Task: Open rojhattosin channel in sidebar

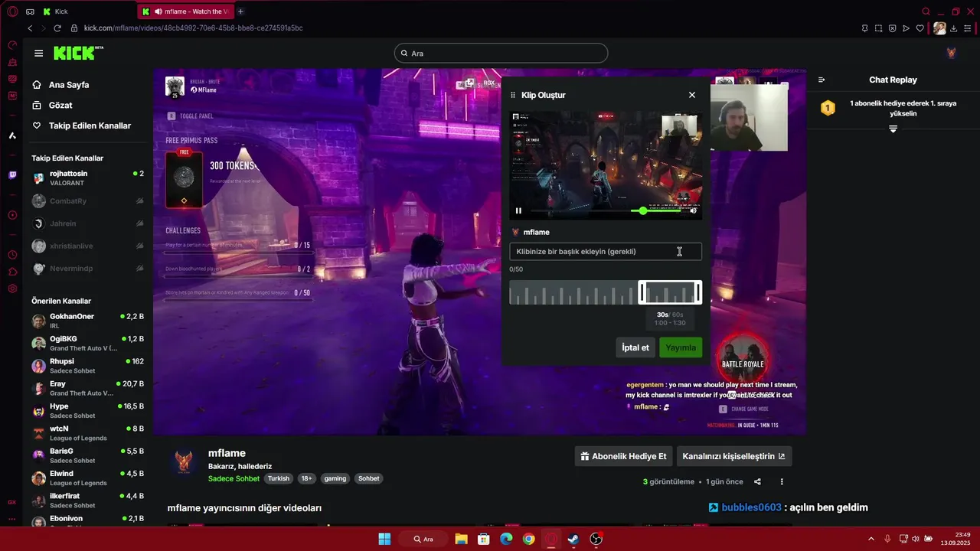Action: tap(87, 178)
